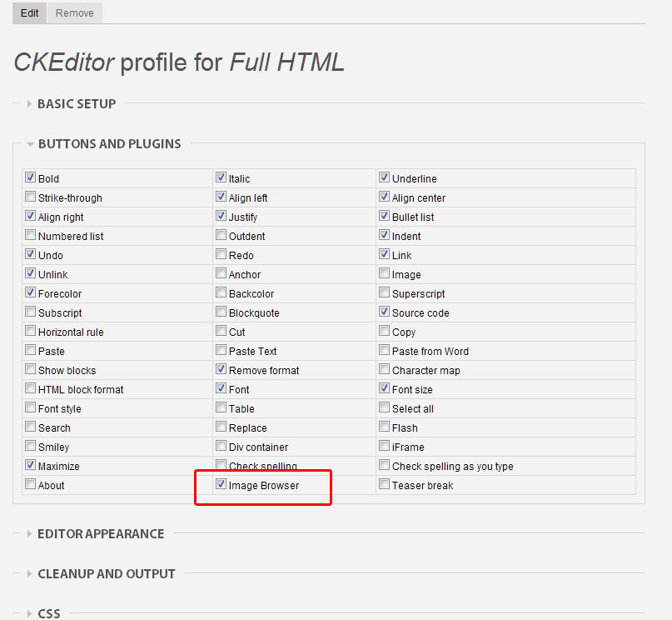
Task: Uncheck the Font size checkbox
Action: [385, 388]
